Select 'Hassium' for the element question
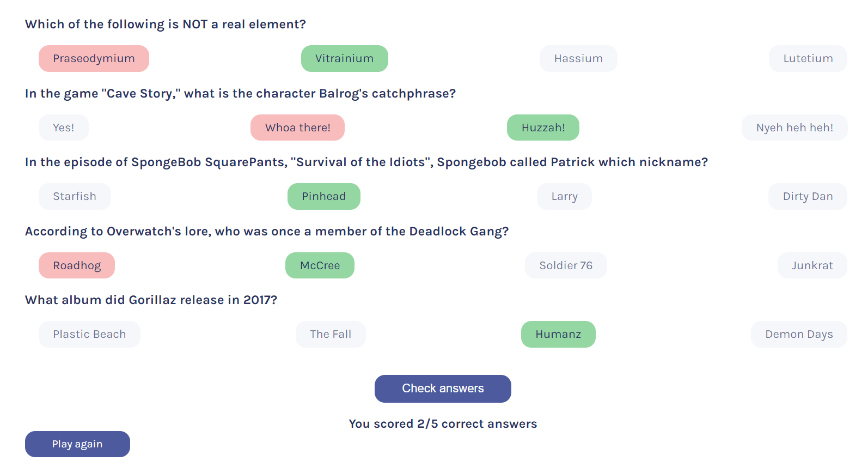Image resolution: width=868 pixels, height=467 pixels. point(578,58)
